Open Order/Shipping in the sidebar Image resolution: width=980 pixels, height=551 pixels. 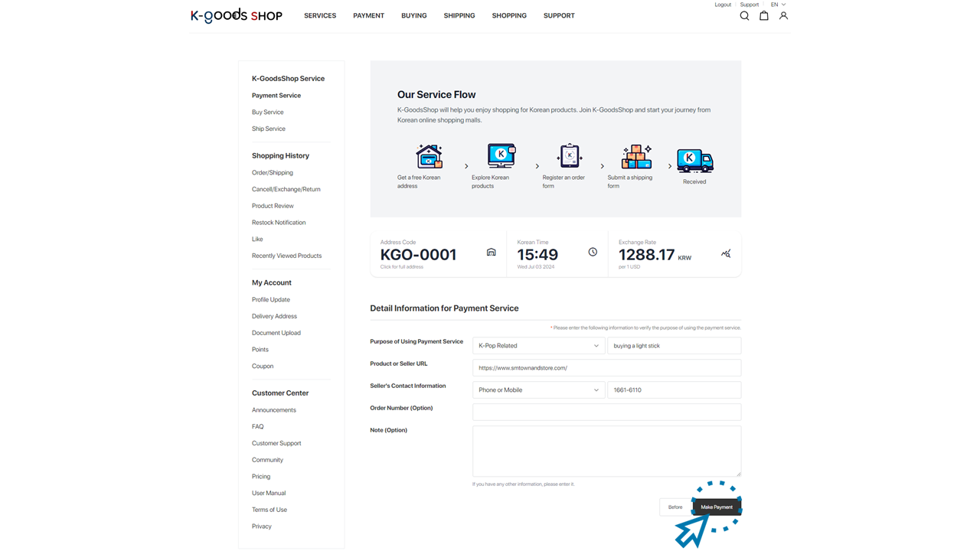[x=273, y=173]
